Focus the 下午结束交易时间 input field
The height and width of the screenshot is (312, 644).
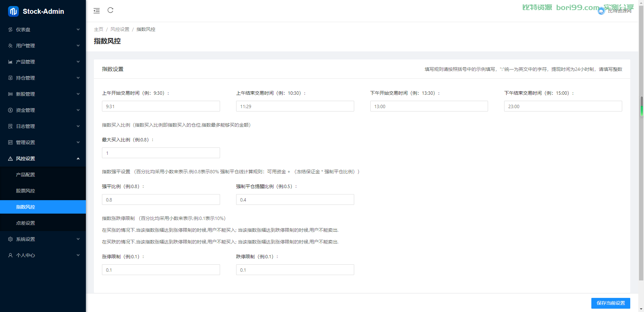(x=563, y=106)
